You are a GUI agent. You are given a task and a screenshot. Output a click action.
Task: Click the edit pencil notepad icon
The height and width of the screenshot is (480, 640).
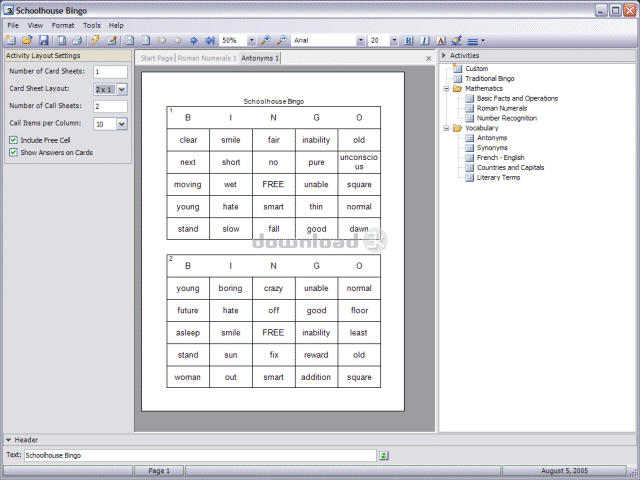coord(111,40)
